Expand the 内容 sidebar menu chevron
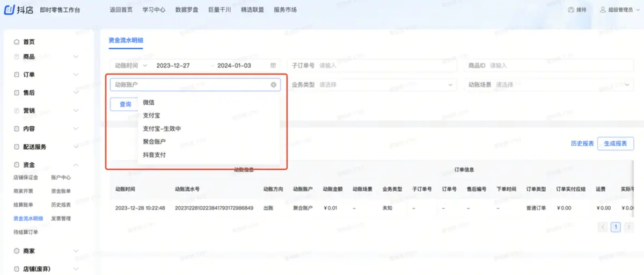 tap(76, 129)
